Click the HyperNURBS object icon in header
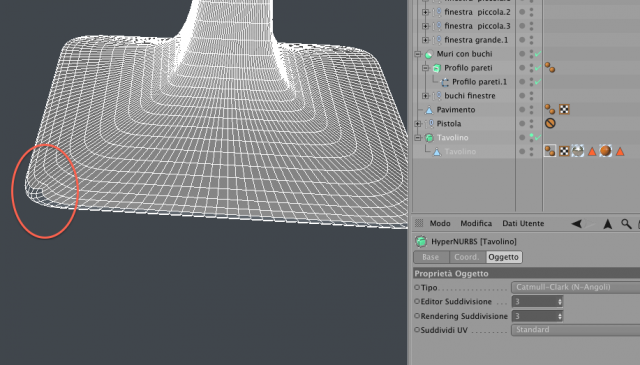This screenshot has width=640, height=365. pos(421,241)
